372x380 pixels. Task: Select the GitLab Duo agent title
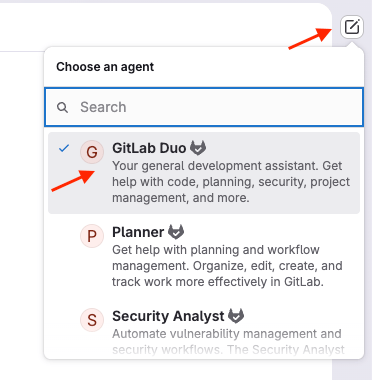(149, 148)
